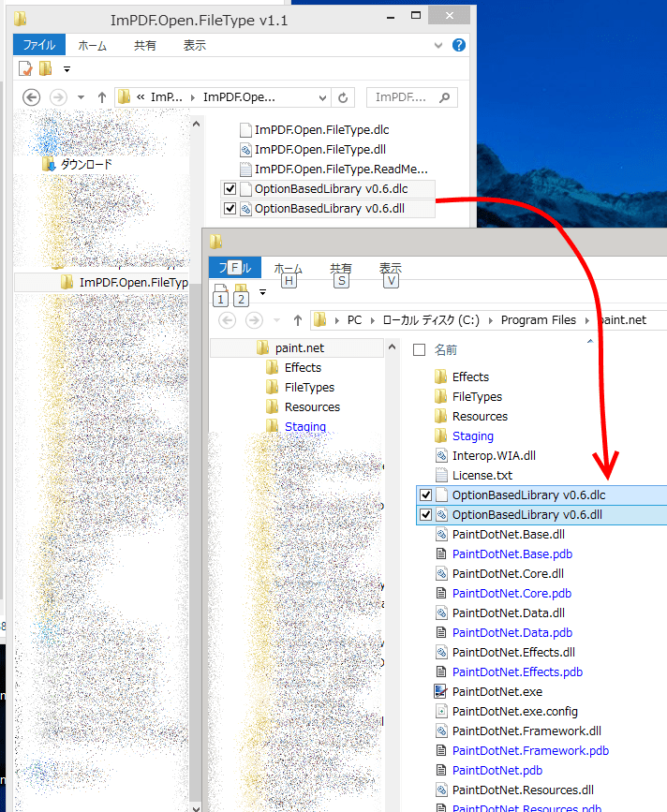Viewport: 667px width, 812px height.
Task: Open recent locations dropdown in ImPDF window
Action: pyautogui.click(x=81, y=97)
